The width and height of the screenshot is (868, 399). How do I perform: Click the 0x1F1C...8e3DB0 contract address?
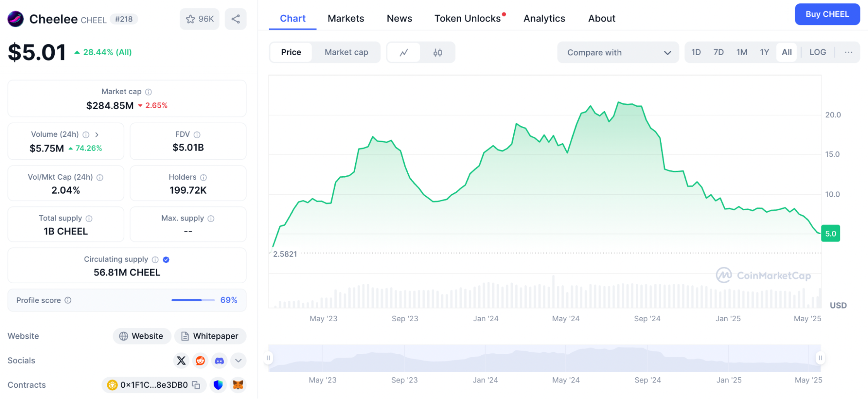[154, 385]
